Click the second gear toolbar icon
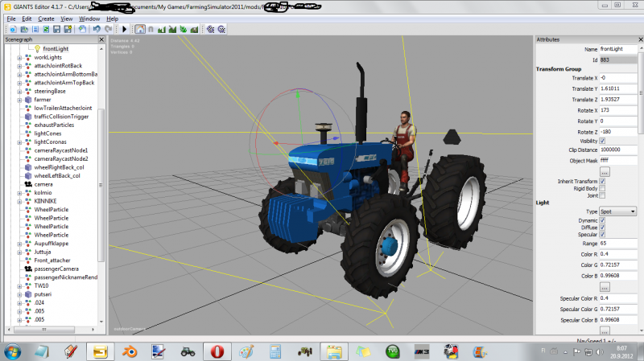 tap(222, 29)
